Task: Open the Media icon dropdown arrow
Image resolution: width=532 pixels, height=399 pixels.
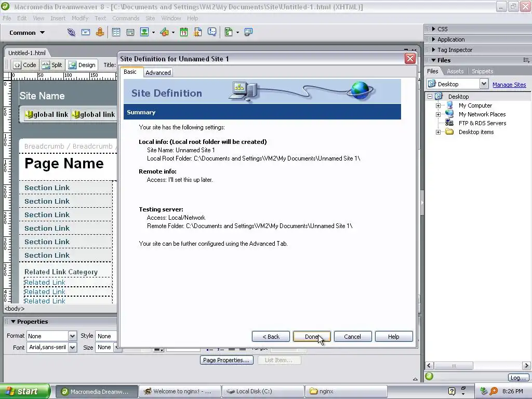Action: pyautogui.click(x=173, y=33)
